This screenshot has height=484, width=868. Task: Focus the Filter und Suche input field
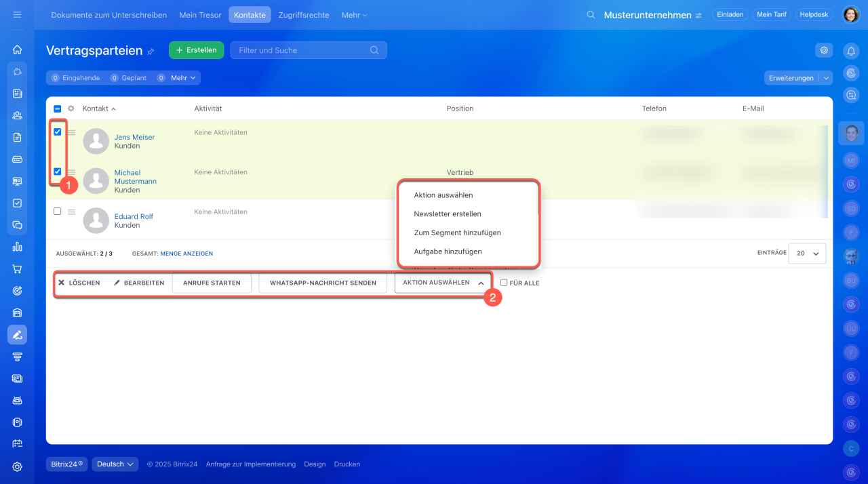[x=309, y=50]
